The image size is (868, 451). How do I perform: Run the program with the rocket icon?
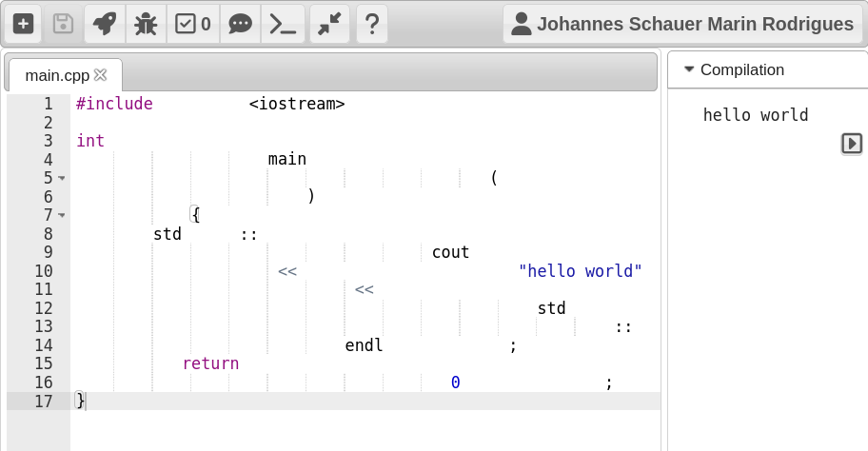[x=105, y=24]
